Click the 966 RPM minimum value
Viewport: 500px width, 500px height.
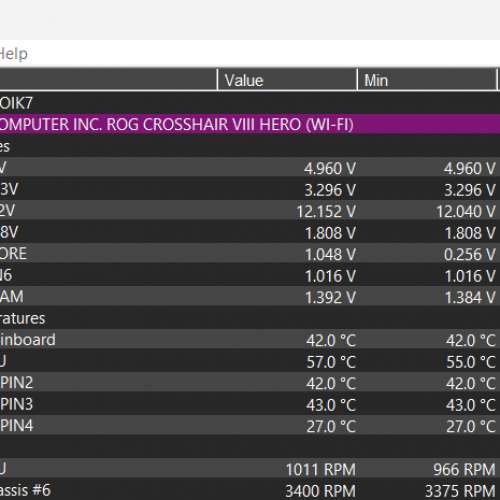464,470
